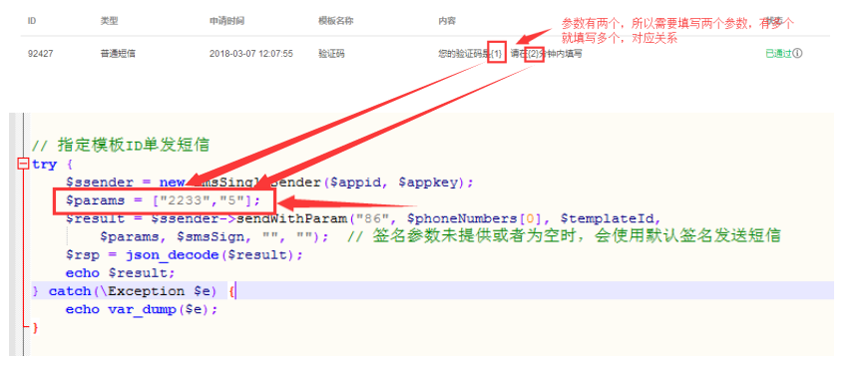The width and height of the screenshot is (868, 367).
Task: Collapse the try block fold marker
Action: click(23, 164)
